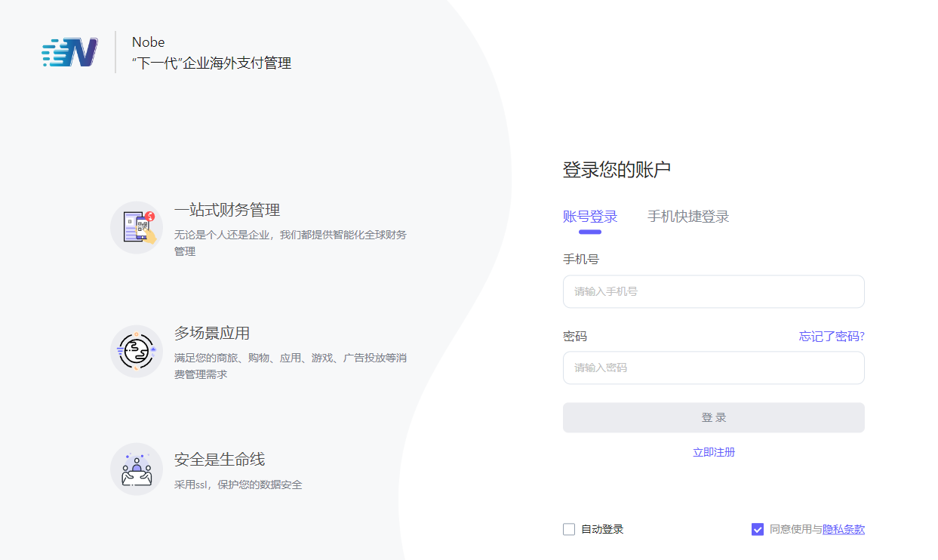938x560 pixels.
Task: Click the 登录您的账户 title
Action: click(617, 170)
